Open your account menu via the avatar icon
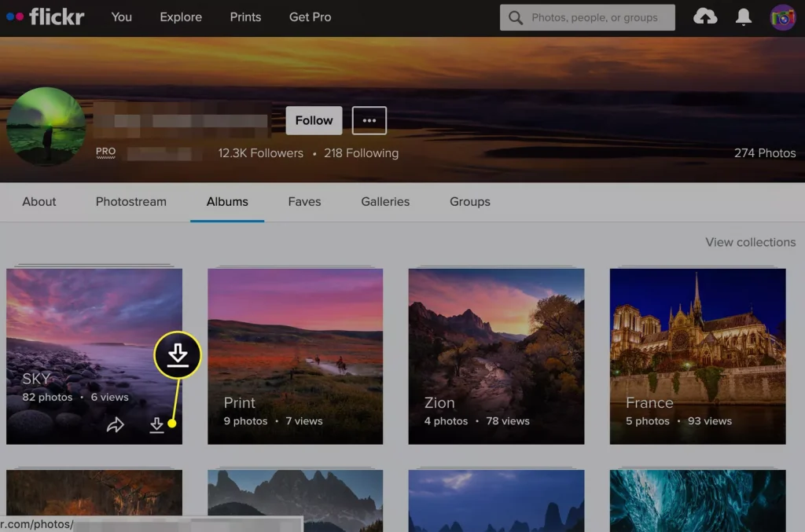 click(782, 17)
